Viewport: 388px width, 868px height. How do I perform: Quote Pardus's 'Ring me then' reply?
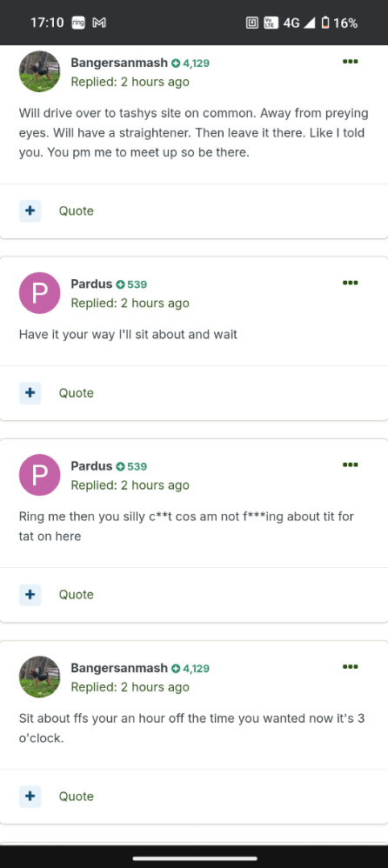[x=77, y=595]
